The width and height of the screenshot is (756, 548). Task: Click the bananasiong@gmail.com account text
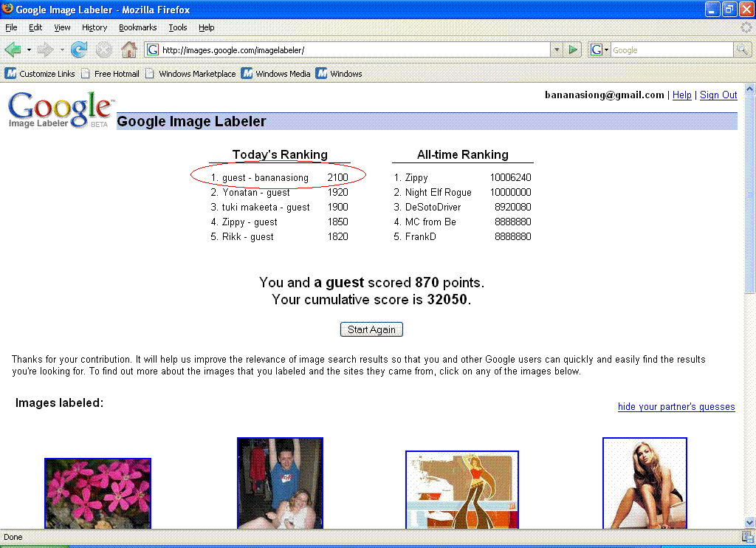pos(605,95)
